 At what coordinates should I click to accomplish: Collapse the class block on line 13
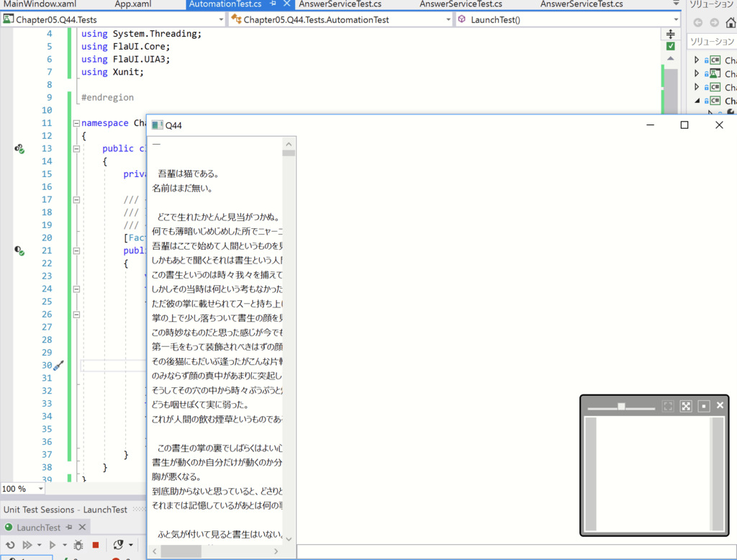pyautogui.click(x=76, y=148)
